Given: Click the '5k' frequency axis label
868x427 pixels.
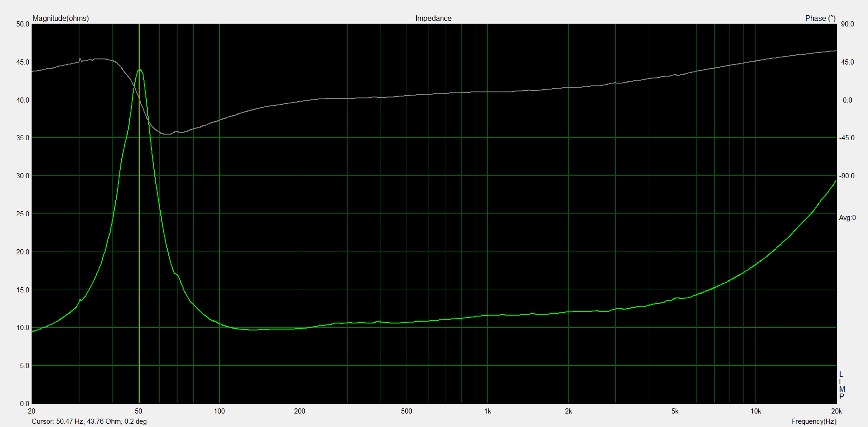Looking at the screenshot, I should pos(675,411).
